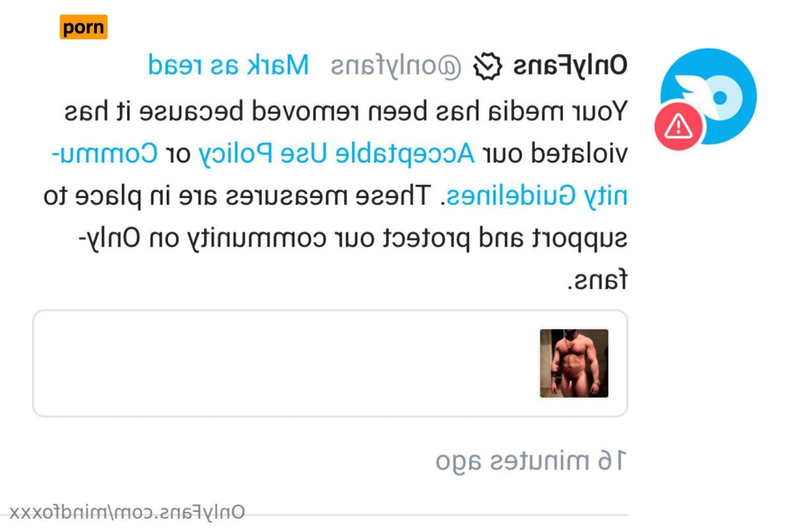The image size is (789, 532).
Task: Click the orange porn badge
Action: click(84, 27)
